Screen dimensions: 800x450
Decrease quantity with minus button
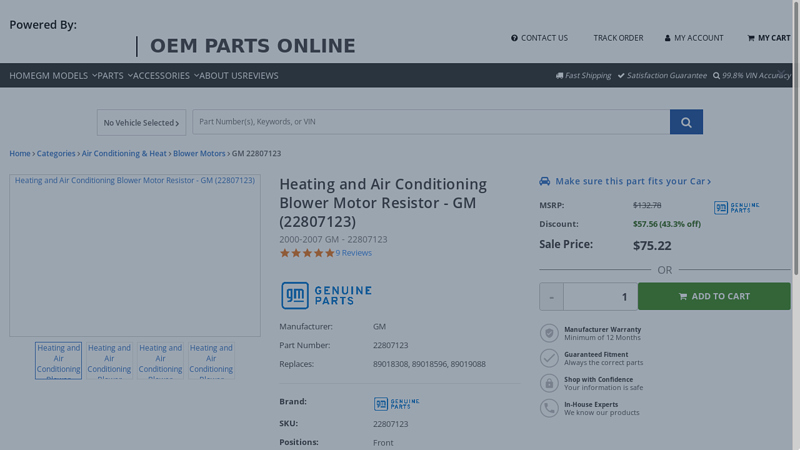(552, 296)
